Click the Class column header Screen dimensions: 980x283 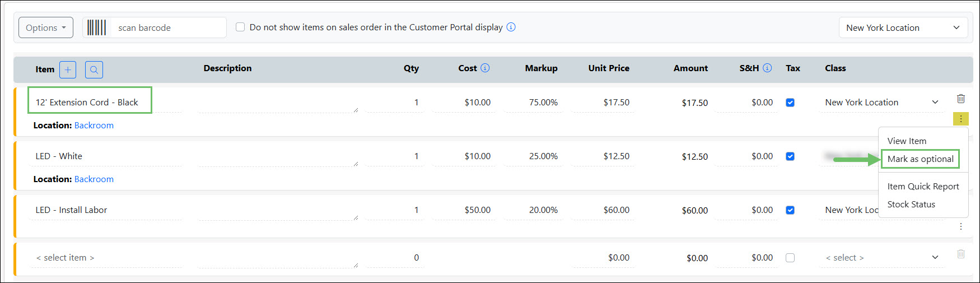(835, 68)
